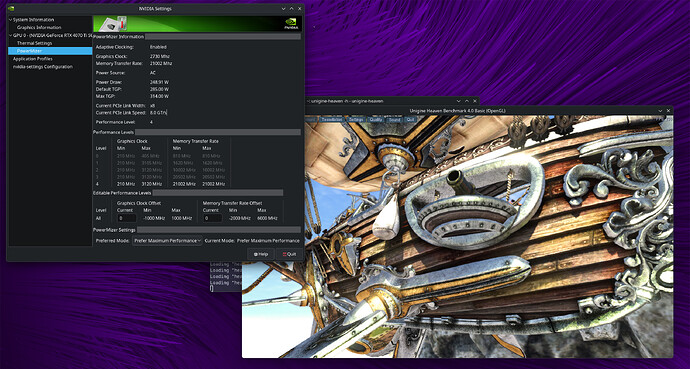The height and width of the screenshot is (369, 690).
Task: Minimize the NVIDIA Settings window
Action: (x=283, y=8)
